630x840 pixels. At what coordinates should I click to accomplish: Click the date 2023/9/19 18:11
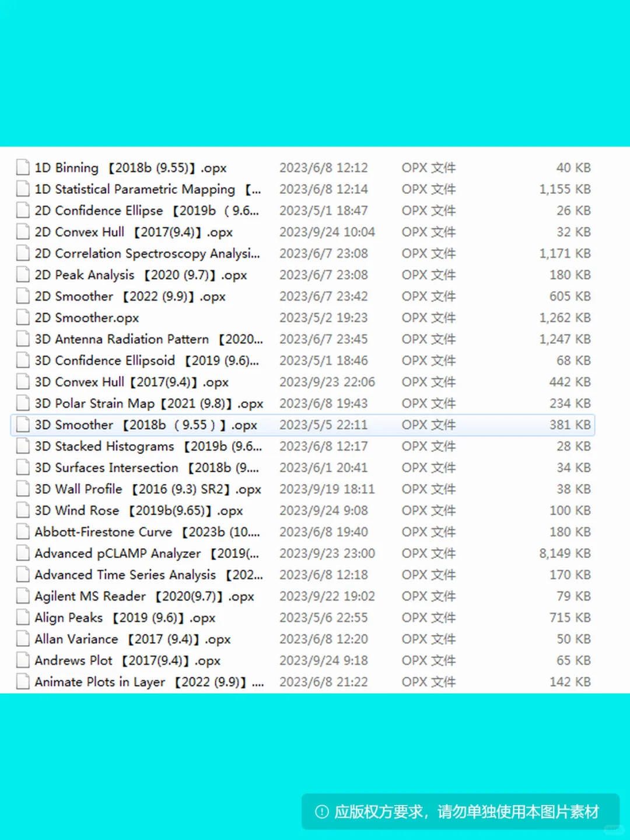coord(327,489)
